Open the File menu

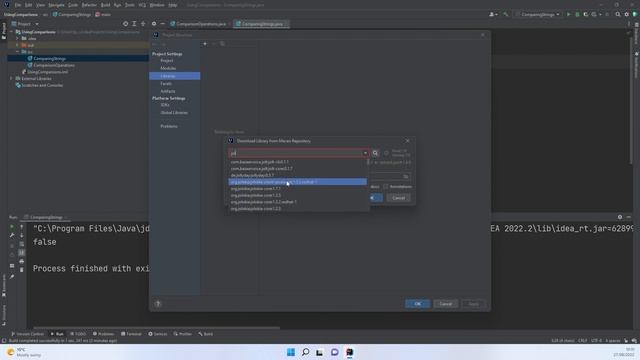point(18,5)
